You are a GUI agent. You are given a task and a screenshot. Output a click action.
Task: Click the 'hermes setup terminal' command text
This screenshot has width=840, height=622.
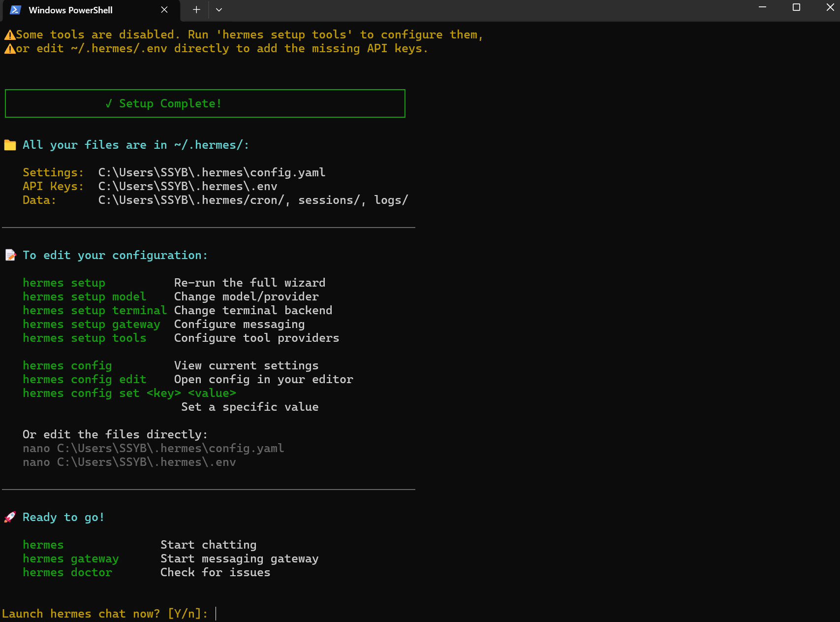(x=94, y=310)
